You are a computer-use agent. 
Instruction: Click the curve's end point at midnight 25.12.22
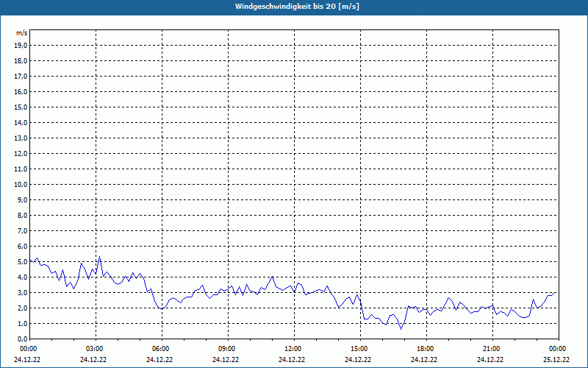coord(556,292)
